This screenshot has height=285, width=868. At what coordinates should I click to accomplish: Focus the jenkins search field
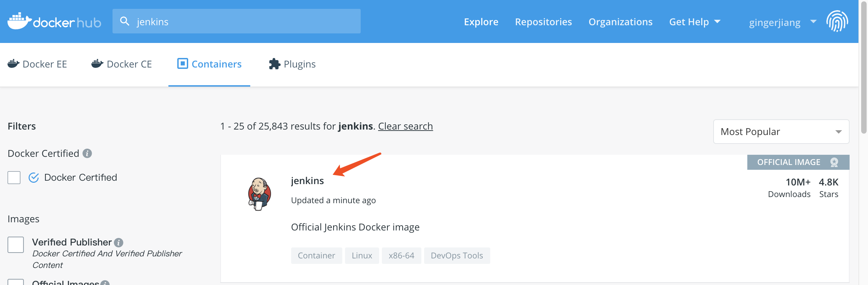click(x=237, y=21)
